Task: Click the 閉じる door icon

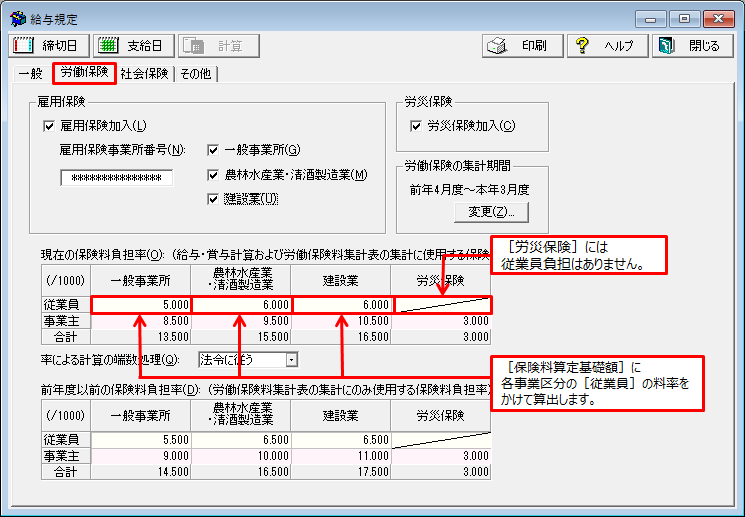Action: [x=666, y=46]
